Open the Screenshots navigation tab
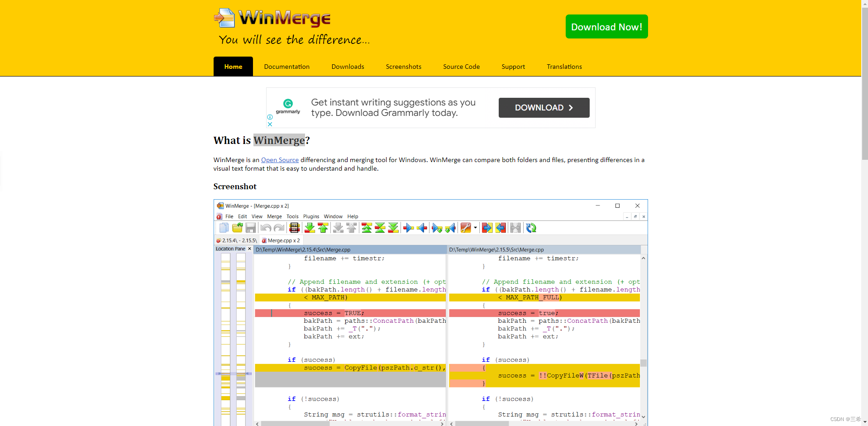 click(x=404, y=67)
